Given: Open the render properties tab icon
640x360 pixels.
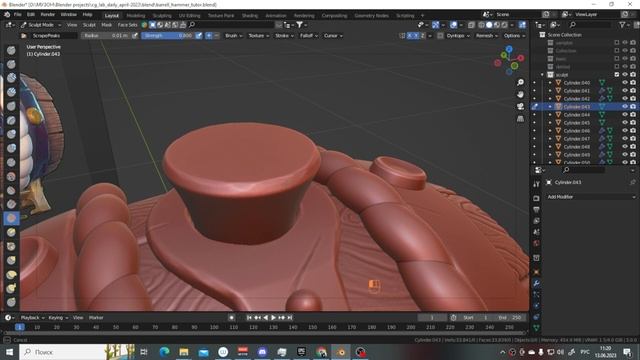Looking at the screenshot, I should 536,198.
